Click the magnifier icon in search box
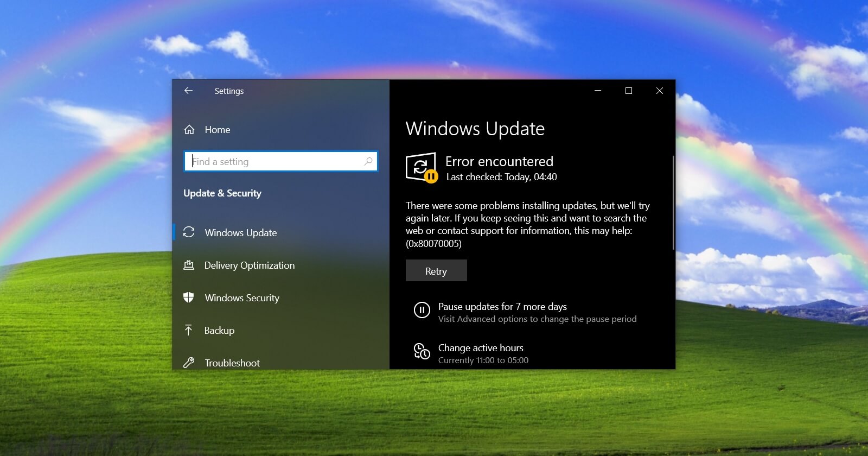The image size is (868, 456). tap(368, 161)
